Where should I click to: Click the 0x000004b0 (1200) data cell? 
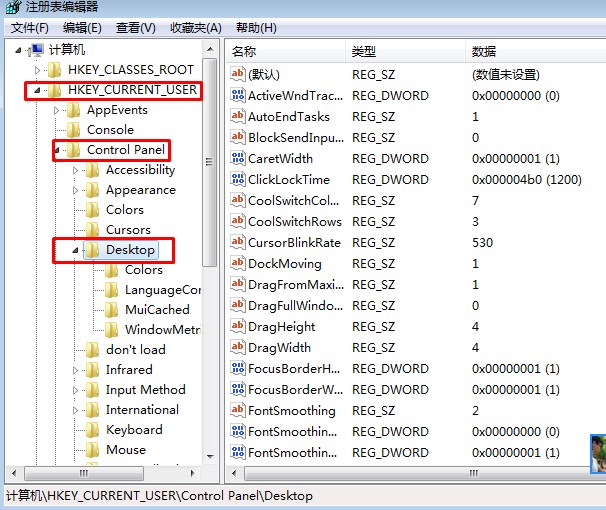(x=527, y=179)
